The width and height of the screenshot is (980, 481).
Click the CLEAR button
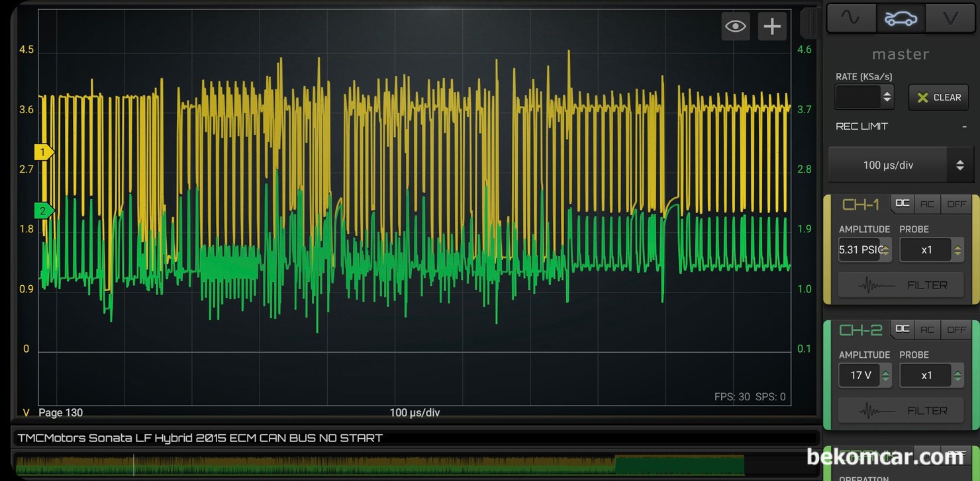[939, 97]
